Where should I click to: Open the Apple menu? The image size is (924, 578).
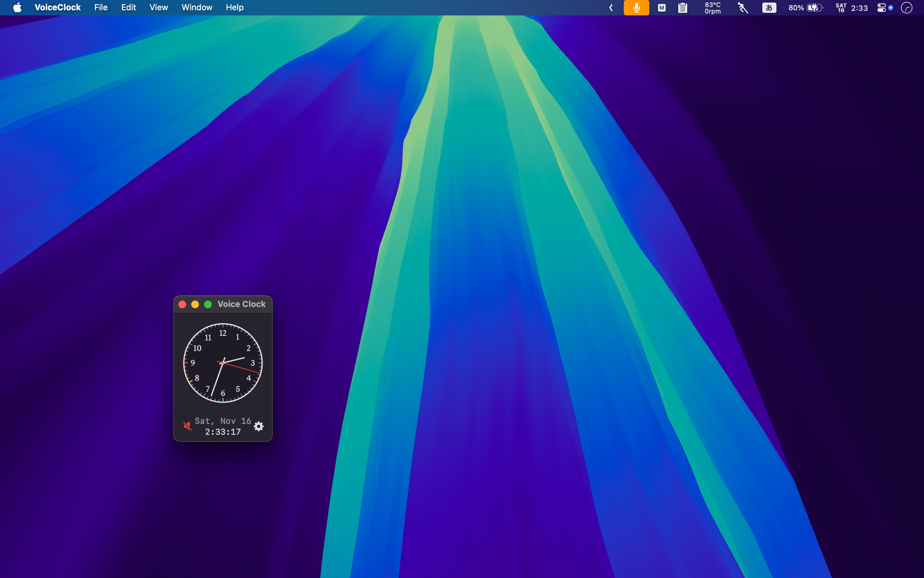pyautogui.click(x=17, y=8)
